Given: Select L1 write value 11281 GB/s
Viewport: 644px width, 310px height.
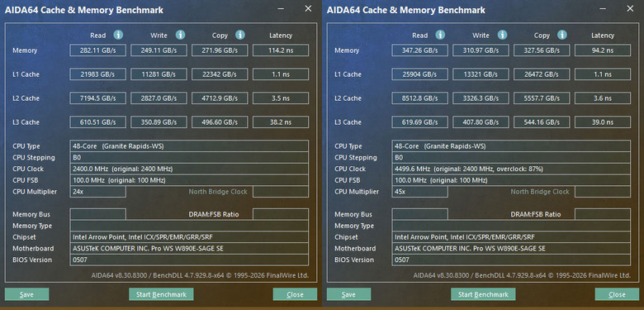Looking at the screenshot, I should (x=159, y=74).
